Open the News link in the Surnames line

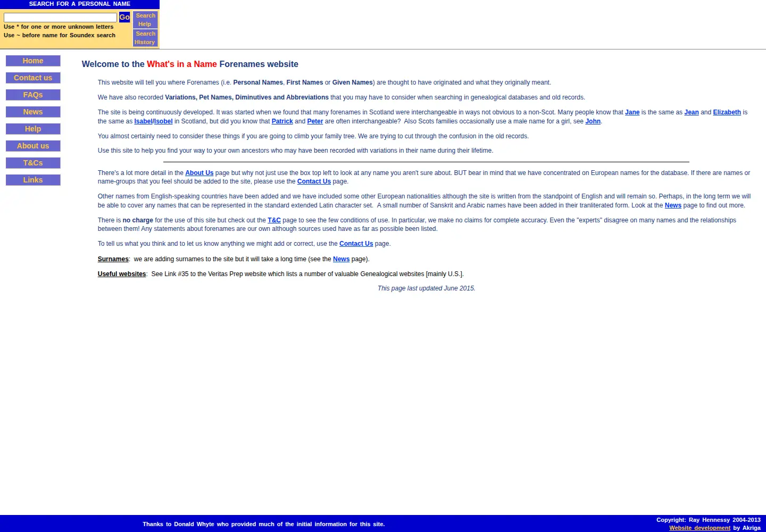pos(341,259)
